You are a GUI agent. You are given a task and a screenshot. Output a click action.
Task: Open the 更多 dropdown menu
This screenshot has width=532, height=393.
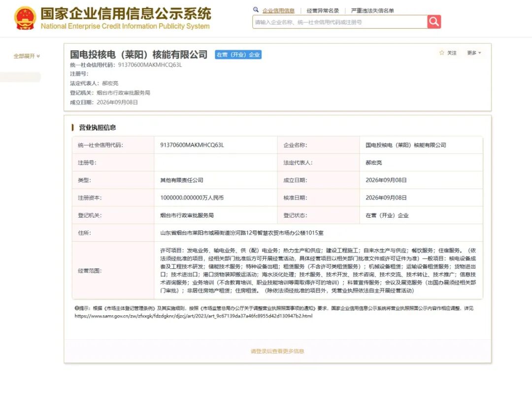pos(474,53)
